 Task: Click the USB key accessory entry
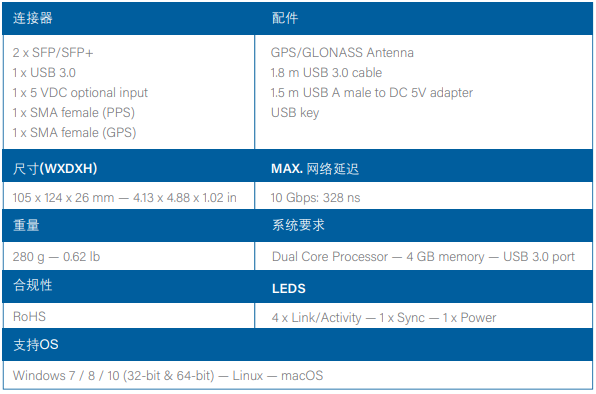pyautogui.click(x=295, y=113)
